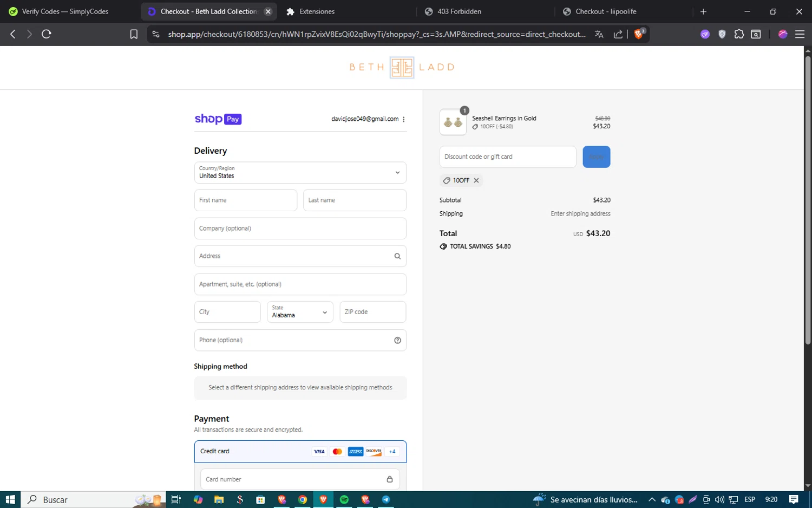Show hidden system tray icons
Viewport: 812px width, 508px height.
click(652, 499)
